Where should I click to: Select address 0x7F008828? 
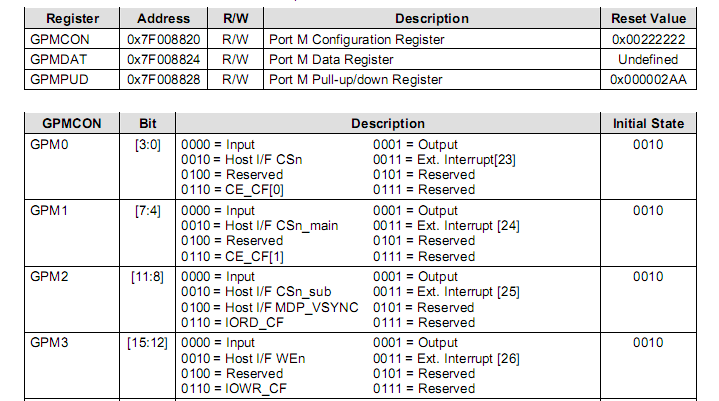click(x=162, y=78)
